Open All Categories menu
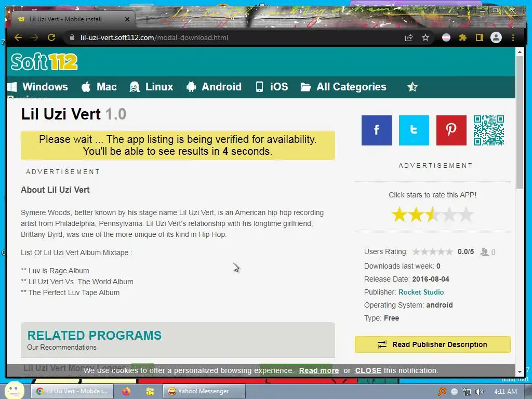Viewport: 532px width, 399px height. 343,87
